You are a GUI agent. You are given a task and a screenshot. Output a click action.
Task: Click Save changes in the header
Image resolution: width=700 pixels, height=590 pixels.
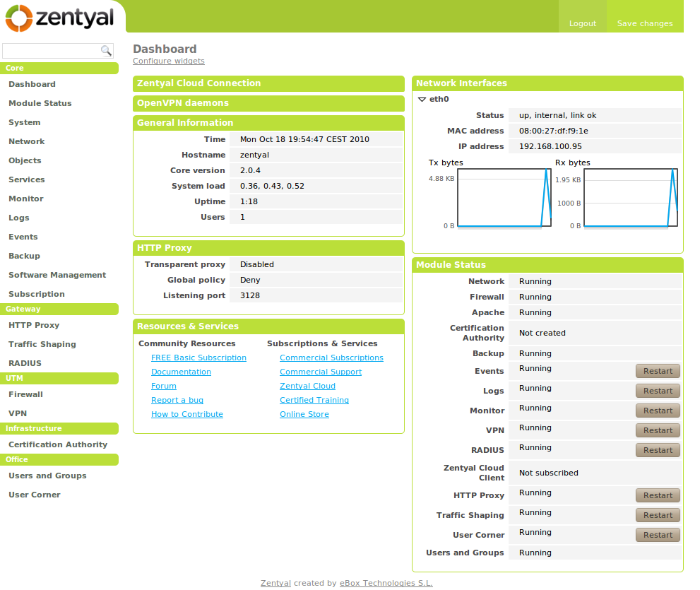tap(645, 23)
